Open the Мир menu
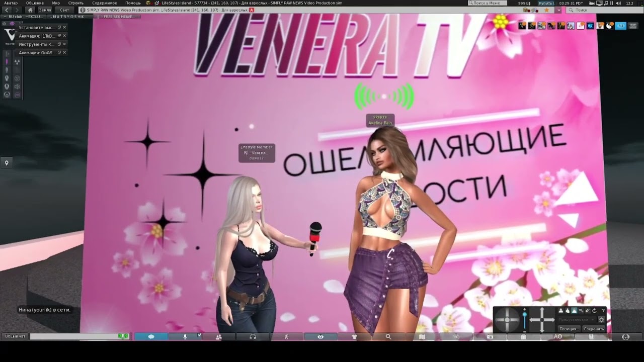The image size is (644, 362). coord(56,3)
